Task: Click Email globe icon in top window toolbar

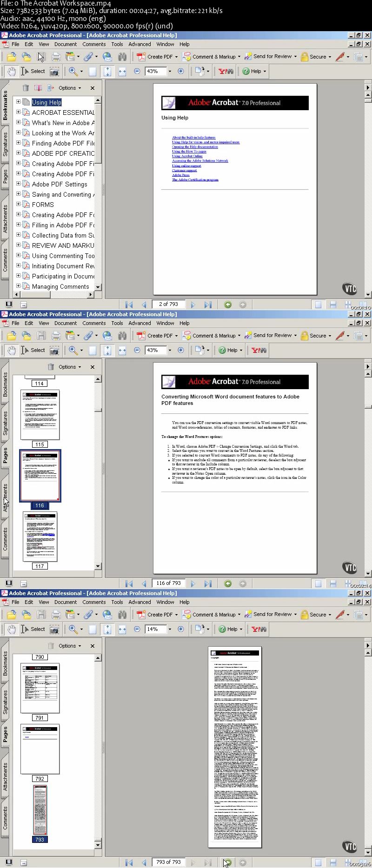Action: (x=107, y=57)
